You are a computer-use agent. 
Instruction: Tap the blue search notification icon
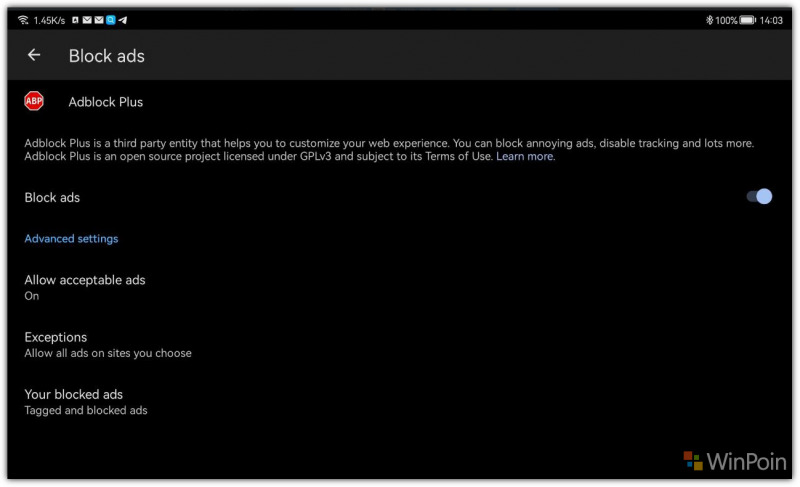click(111, 20)
